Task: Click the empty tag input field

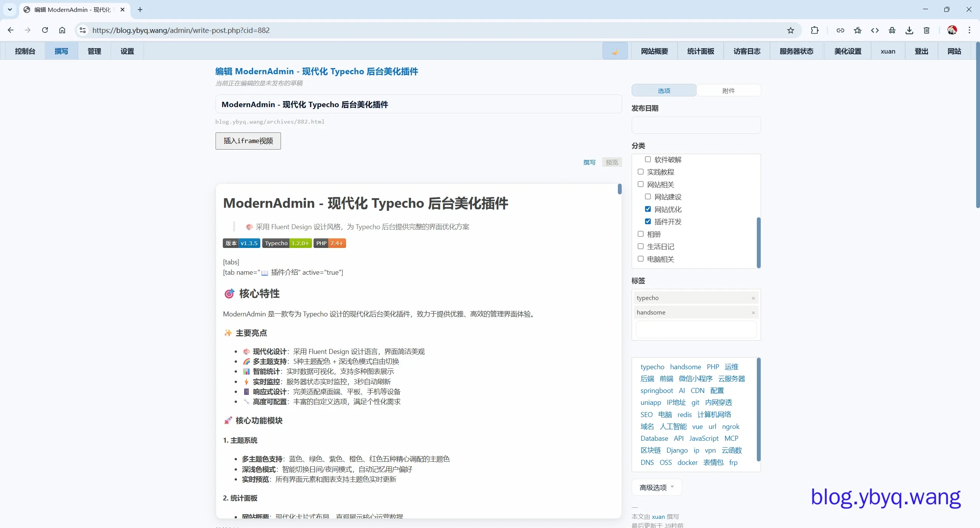Action: click(696, 329)
